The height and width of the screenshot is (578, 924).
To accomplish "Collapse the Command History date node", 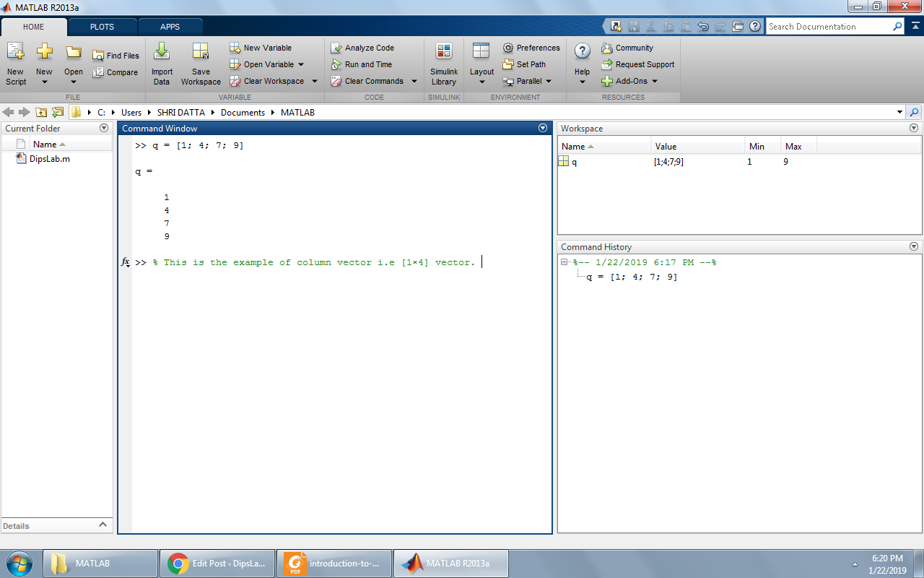I will [x=565, y=262].
